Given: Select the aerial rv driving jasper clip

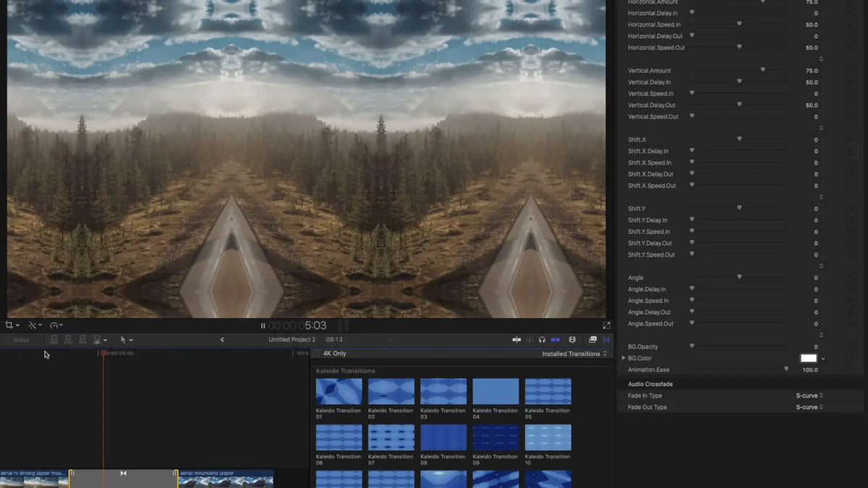Looking at the screenshot, I should tap(34, 478).
